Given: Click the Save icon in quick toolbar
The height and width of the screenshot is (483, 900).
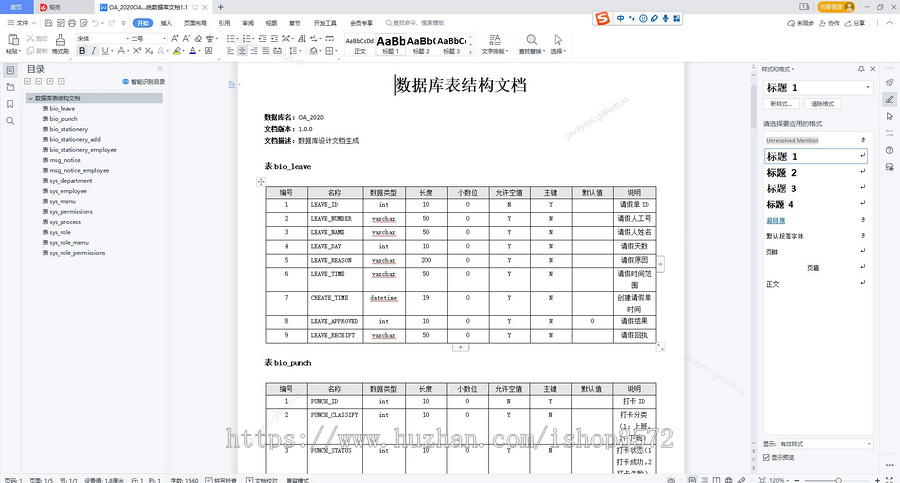Looking at the screenshot, I should point(48,23).
